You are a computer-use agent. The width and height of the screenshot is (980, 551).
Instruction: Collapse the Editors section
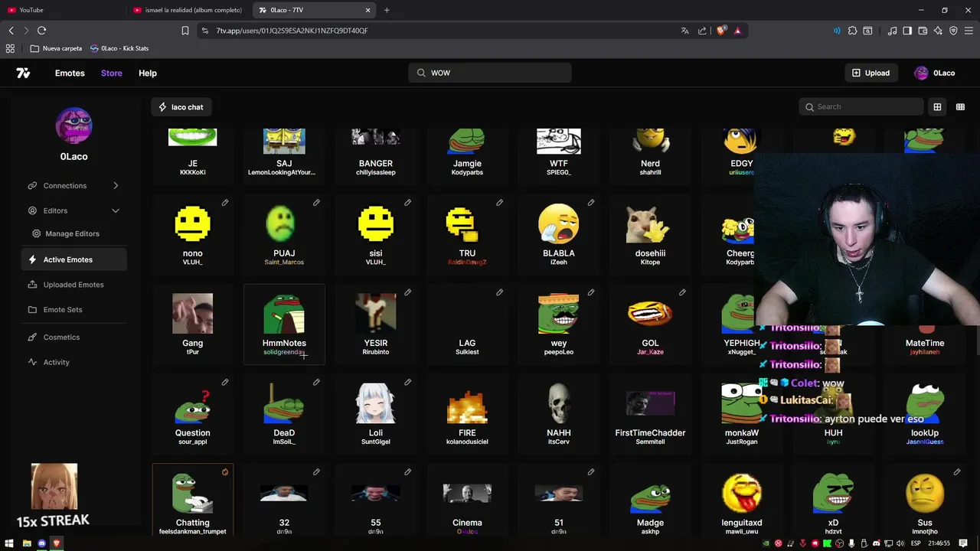tap(73, 210)
